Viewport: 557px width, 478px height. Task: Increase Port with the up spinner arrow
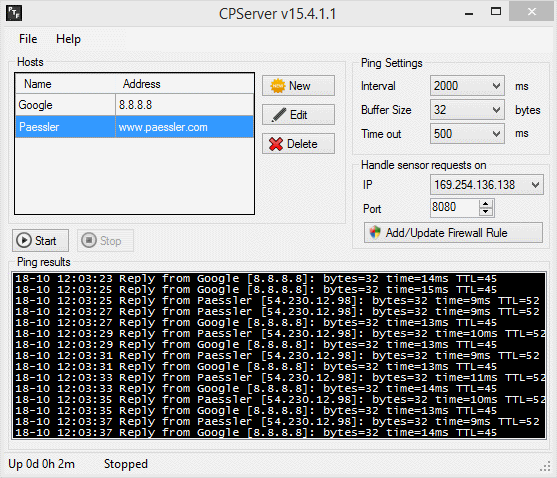point(486,203)
